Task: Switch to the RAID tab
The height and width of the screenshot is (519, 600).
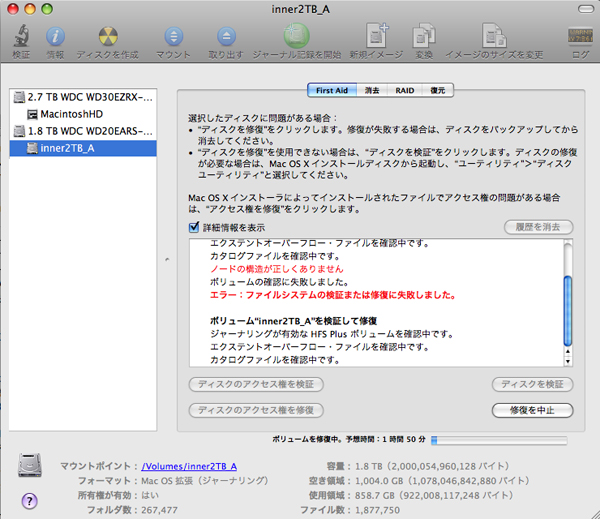Action: point(404,90)
